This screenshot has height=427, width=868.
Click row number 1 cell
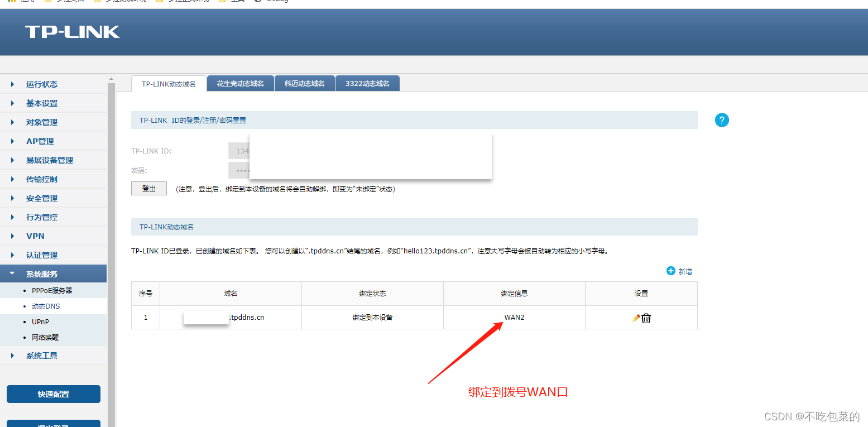point(146,318)
